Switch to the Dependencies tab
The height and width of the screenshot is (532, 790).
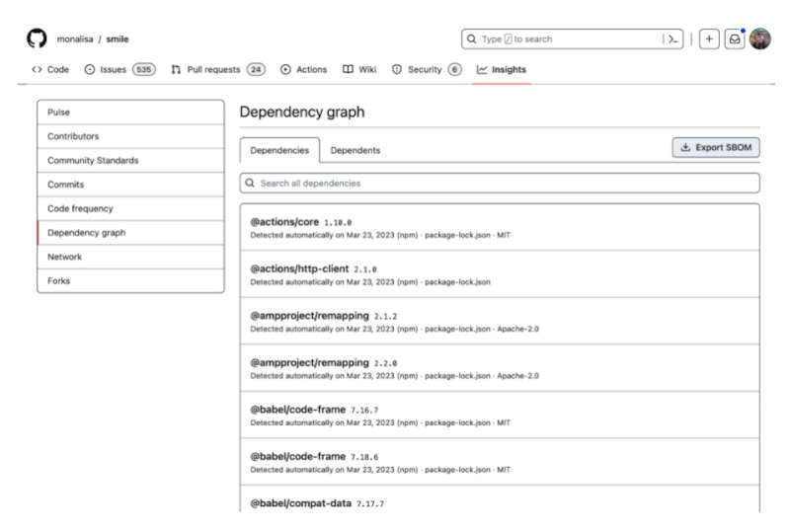pos(279,150)
